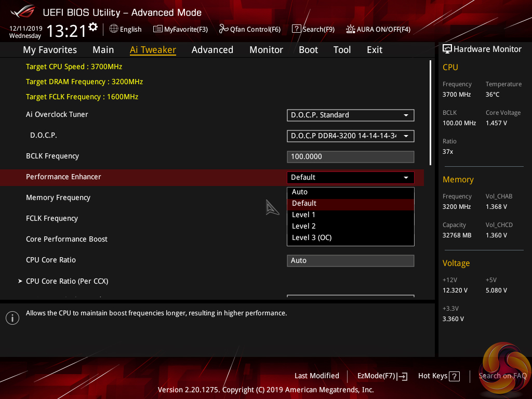
Task: Click the settings gear icon beside the clock
Action: point(93,27)
